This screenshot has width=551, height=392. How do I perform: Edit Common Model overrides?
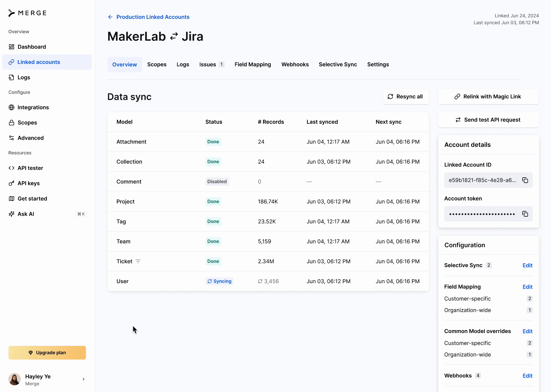tap(528, 331)
